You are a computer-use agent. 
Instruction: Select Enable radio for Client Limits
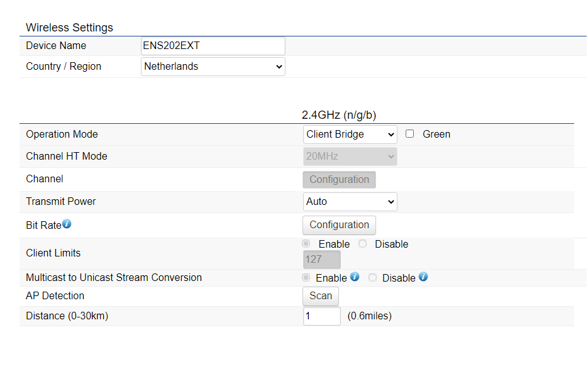point(306,244)
